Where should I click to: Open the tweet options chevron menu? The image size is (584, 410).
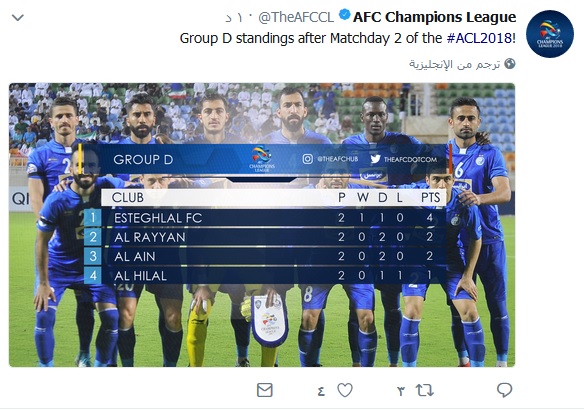(x=18, y=18)
